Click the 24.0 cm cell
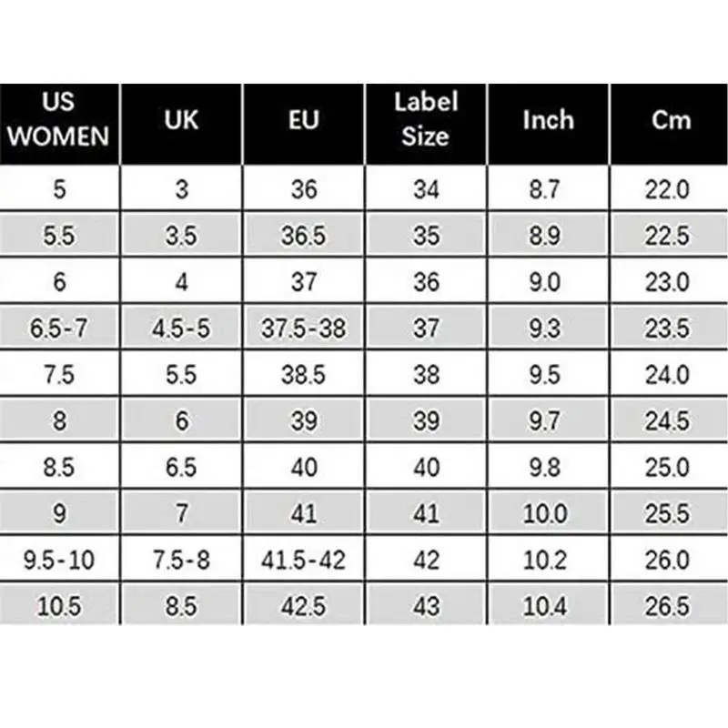 pos(671,374)
